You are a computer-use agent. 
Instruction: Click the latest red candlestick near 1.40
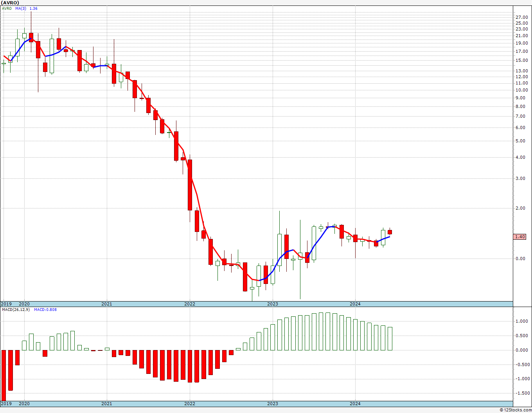(x=390, y=232)
